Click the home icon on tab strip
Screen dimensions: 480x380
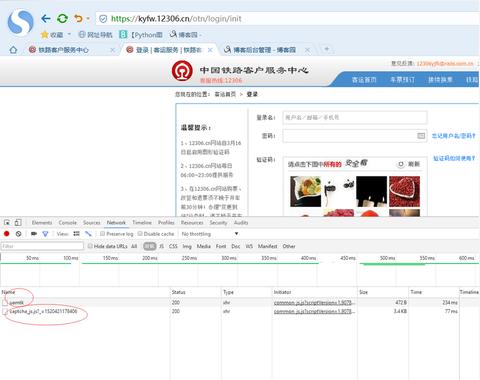click(13, 50)
